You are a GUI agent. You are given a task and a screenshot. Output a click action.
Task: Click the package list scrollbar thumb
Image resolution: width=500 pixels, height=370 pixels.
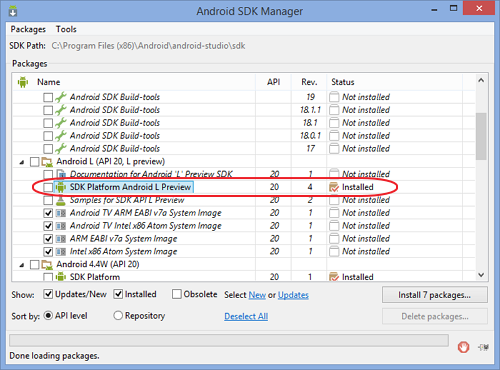(x=481, y=136)
